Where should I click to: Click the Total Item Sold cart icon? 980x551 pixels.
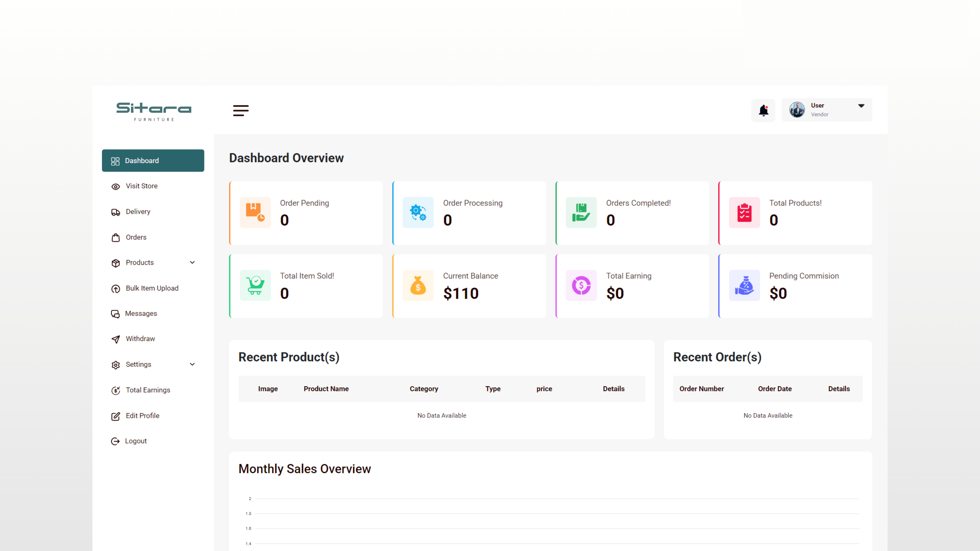pos(255,285)
